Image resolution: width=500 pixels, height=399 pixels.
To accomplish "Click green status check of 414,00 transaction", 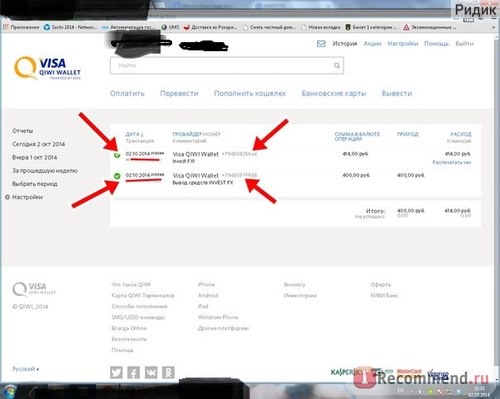I will 117,155.
